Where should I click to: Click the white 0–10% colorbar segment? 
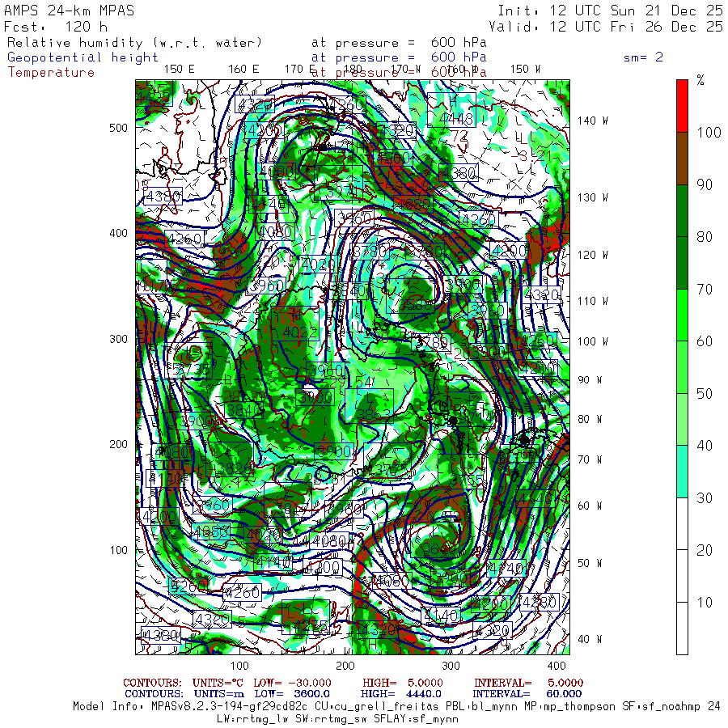point(684,628)
